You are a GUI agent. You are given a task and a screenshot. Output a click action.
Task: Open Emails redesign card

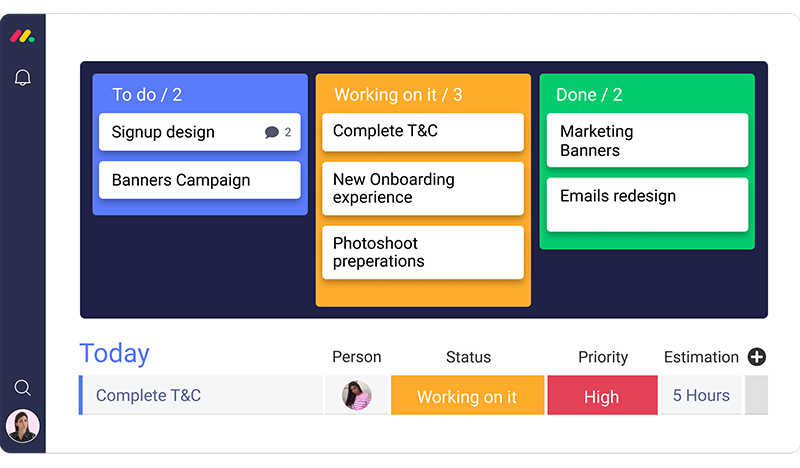(647, 204)
